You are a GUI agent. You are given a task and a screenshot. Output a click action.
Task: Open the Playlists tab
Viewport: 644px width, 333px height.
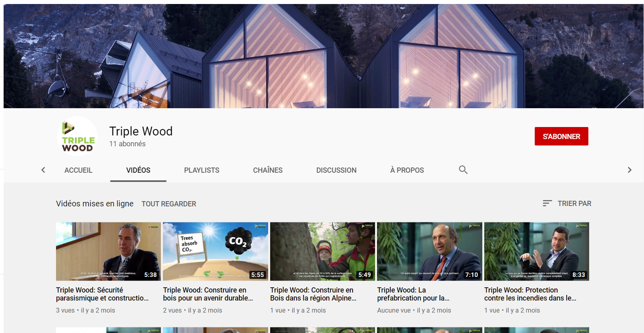(x=202, y=170)
